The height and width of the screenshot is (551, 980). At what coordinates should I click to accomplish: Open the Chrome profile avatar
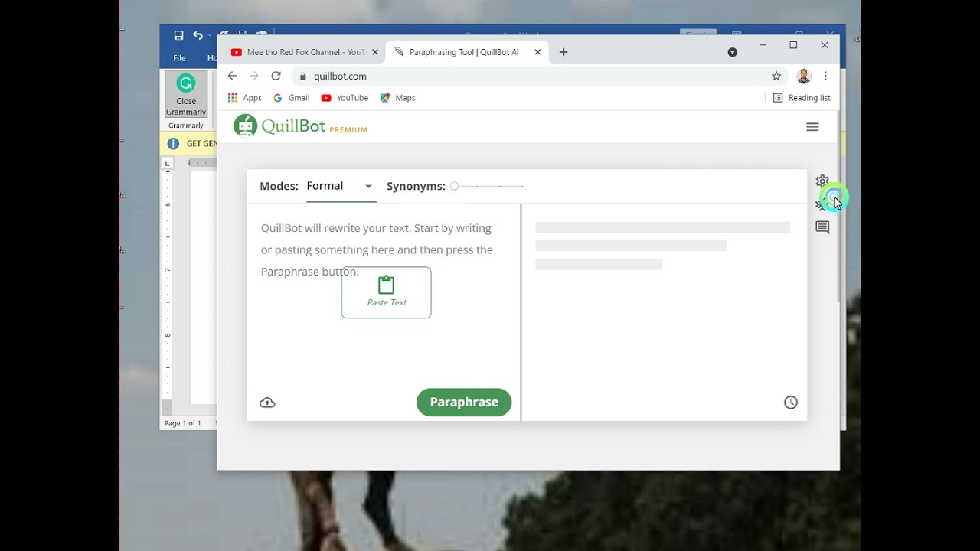tap(803, 76)
